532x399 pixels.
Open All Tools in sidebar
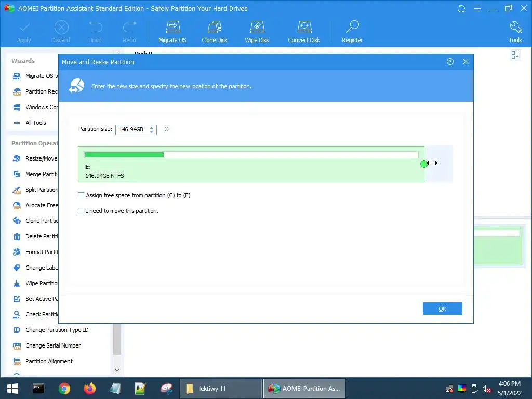click(x=30, y=123)
